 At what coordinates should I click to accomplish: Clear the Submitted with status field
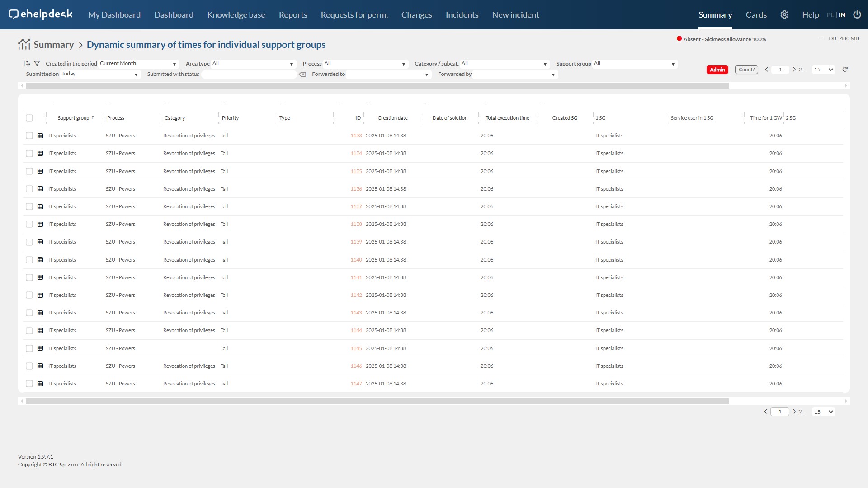(x=302, y=75)
